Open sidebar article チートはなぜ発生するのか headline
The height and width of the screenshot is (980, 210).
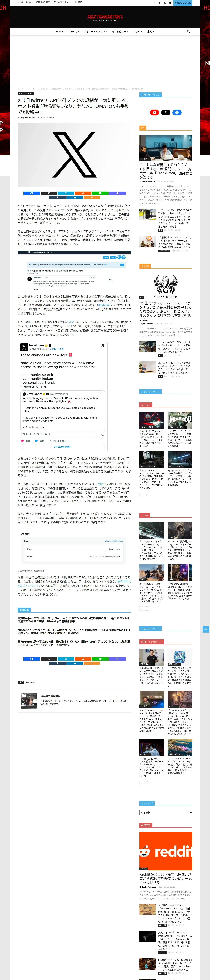[166, 171]
